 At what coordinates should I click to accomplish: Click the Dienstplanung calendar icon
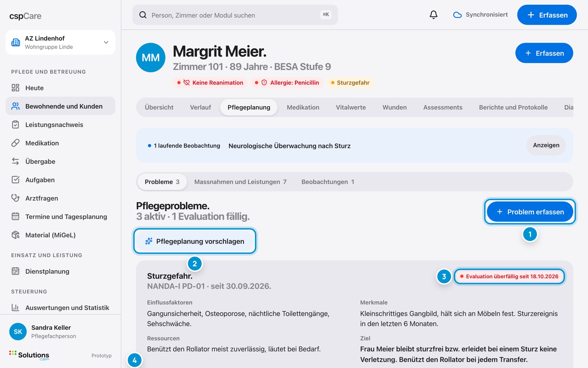tap(15, 271)
